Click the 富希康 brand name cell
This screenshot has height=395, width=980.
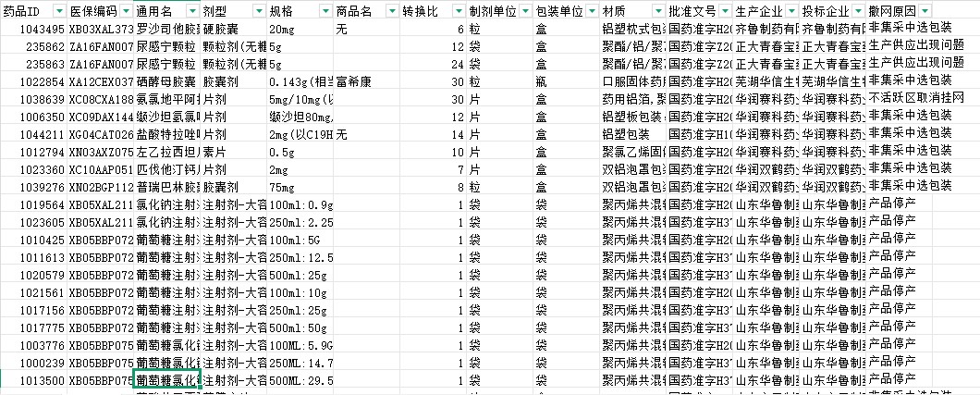(366, 81)
